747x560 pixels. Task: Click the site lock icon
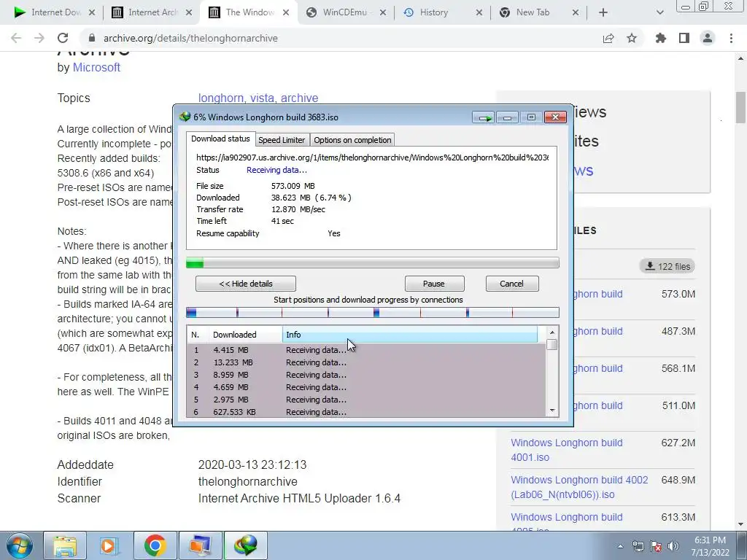92,38
